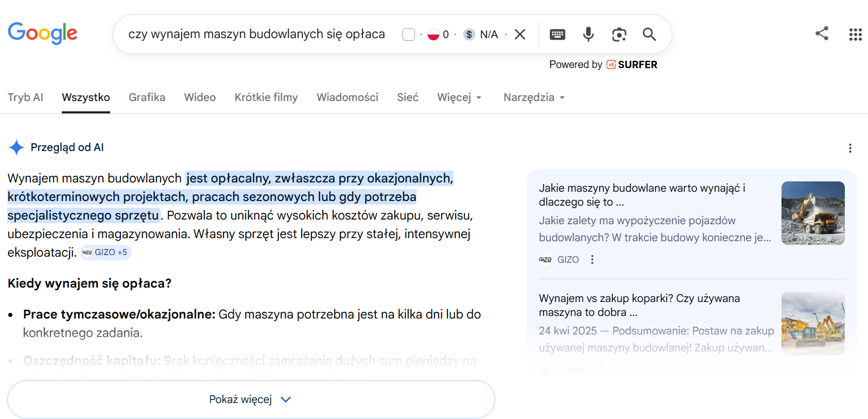
Task: Switch to the Wiadomości tab
Action: (348, 97)
